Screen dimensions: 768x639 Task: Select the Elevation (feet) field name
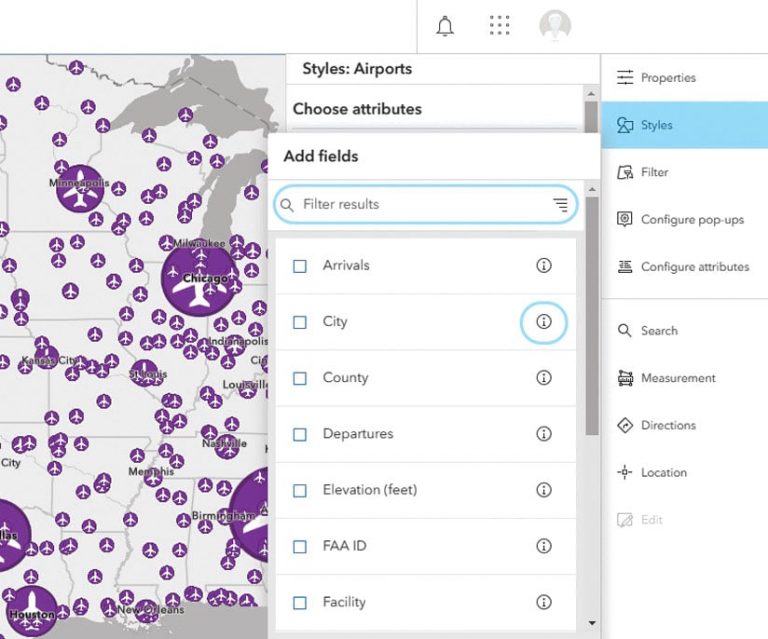(x=370, y=490)
